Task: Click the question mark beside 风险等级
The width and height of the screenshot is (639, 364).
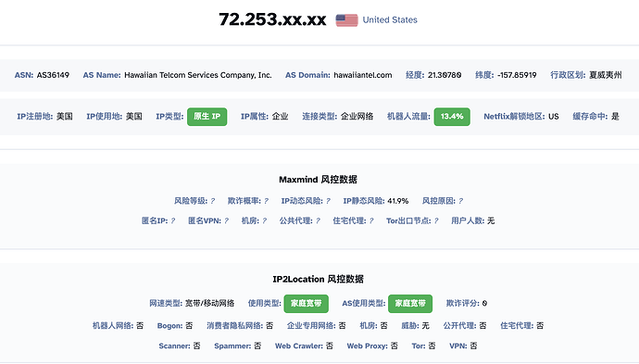Action: coord(212,201)
